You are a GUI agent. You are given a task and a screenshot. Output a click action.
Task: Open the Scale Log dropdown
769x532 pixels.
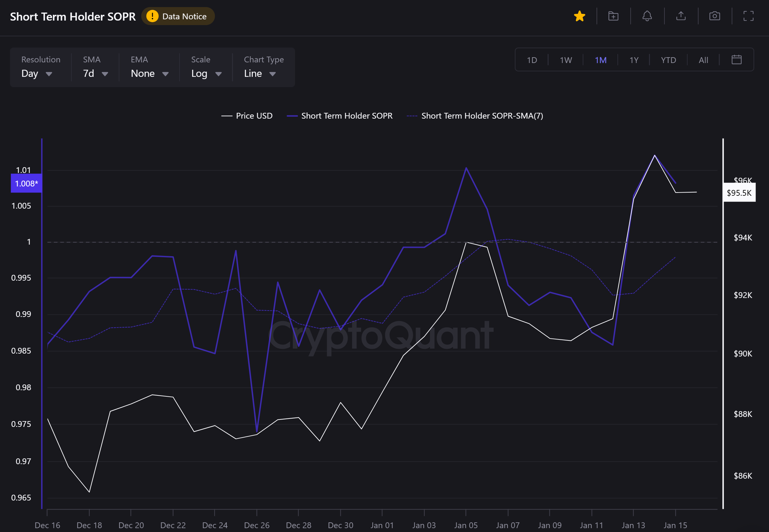206,73
